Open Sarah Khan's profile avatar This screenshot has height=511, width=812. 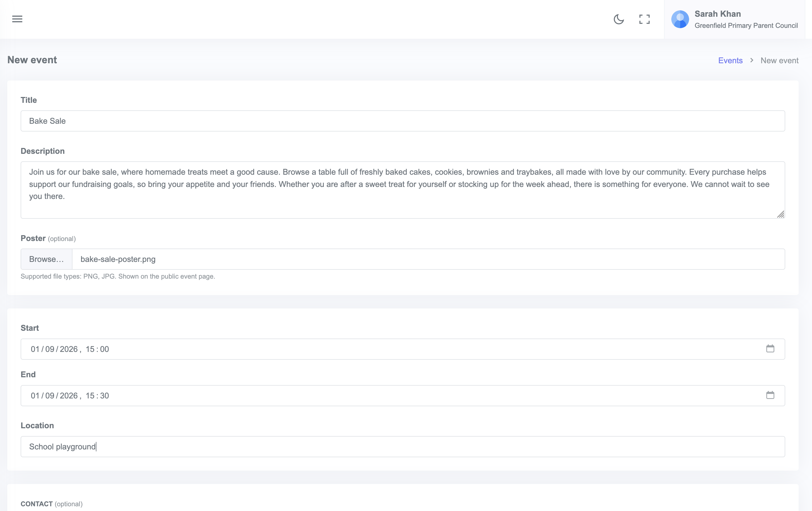tap(680, 19)
